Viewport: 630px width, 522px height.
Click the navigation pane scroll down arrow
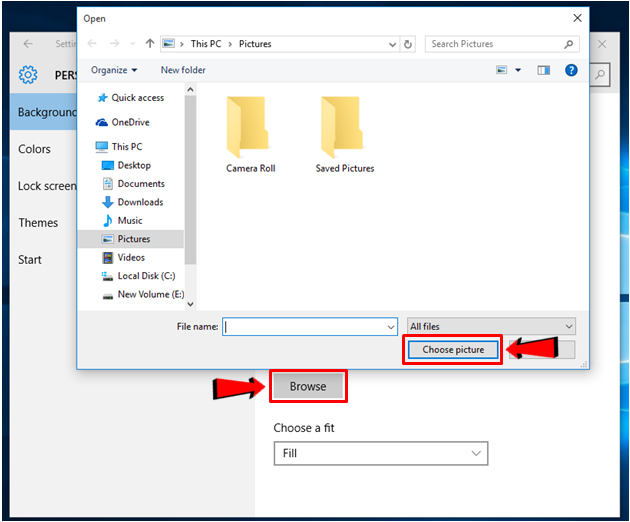pos(190,304)
